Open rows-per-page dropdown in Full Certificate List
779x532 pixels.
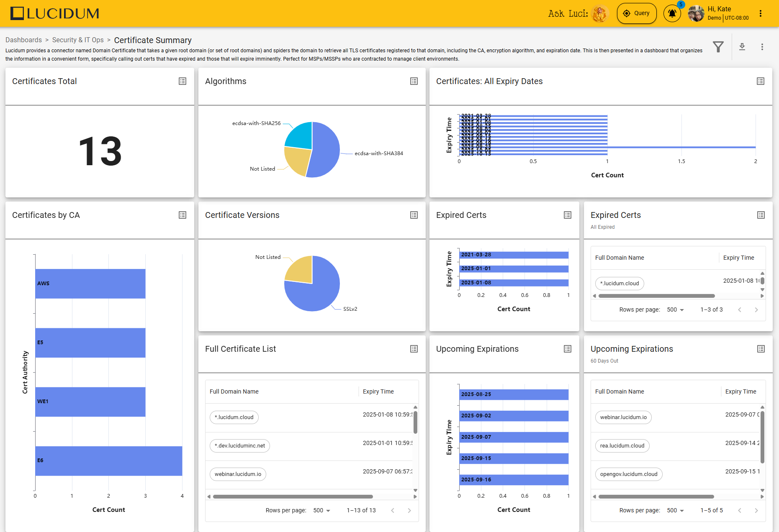322,510
